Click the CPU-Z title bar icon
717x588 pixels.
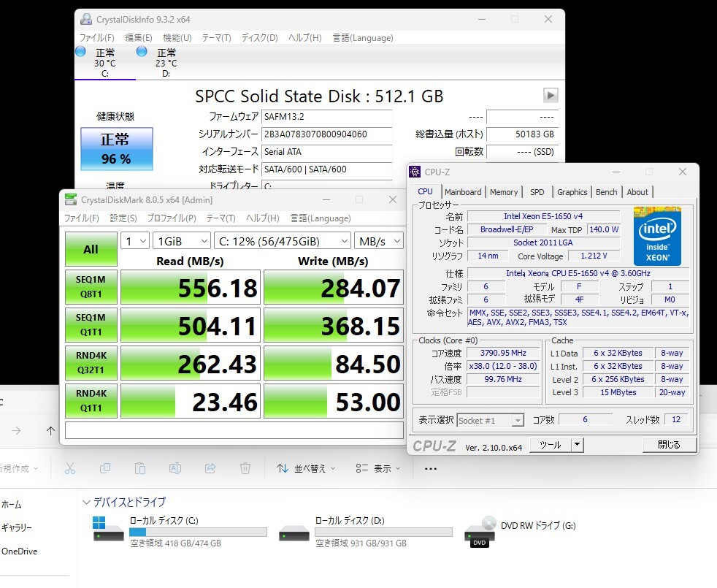point(415,172)
